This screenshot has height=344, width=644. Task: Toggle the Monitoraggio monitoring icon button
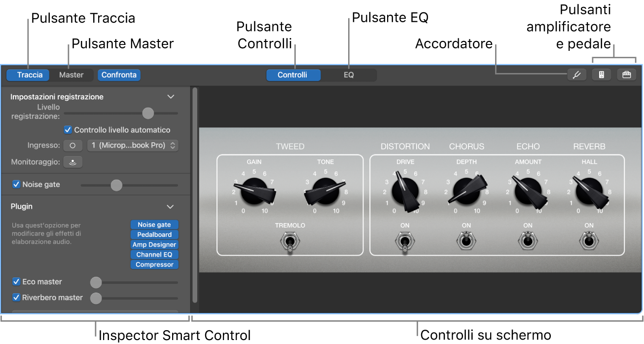click(x=73, y=162)
